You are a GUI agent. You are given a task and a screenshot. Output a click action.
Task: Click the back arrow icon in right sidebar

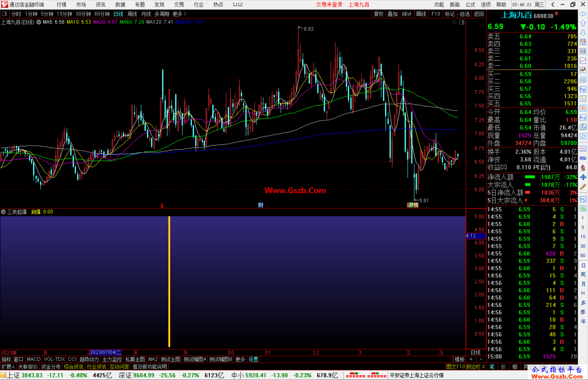(583, 14)
